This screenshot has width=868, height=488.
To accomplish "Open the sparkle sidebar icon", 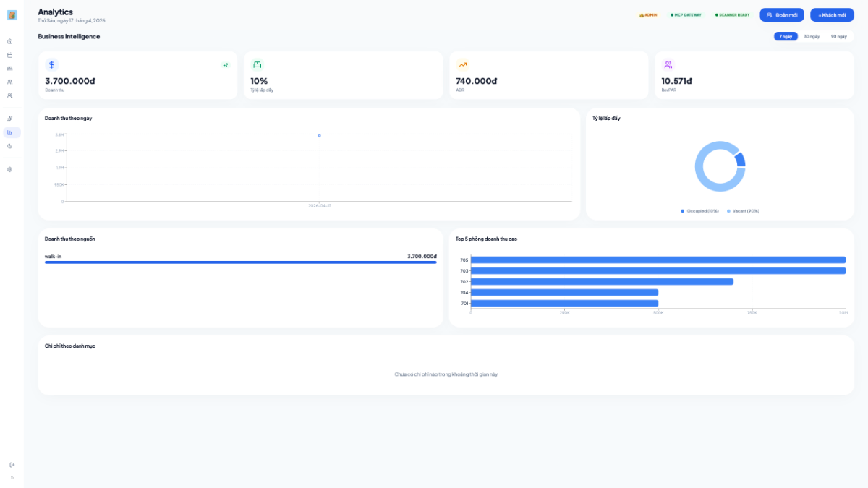I will [x=10, y=119].
